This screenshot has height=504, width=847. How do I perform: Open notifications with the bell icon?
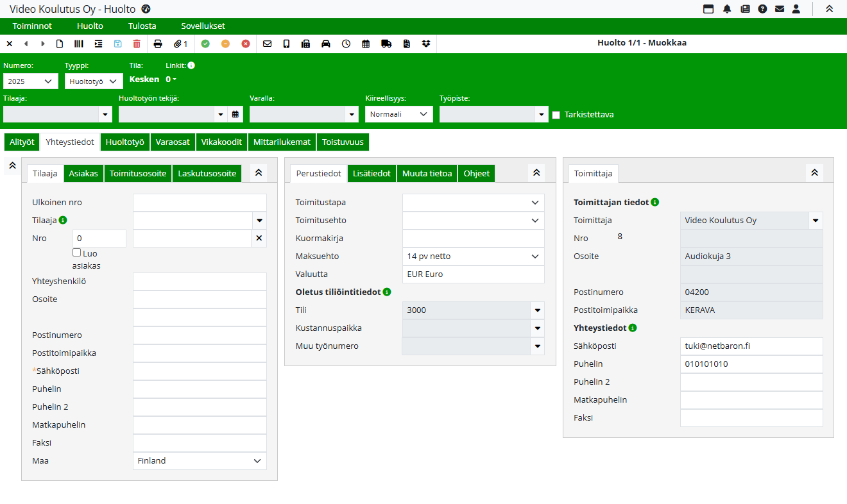click(x=727, y=9)
